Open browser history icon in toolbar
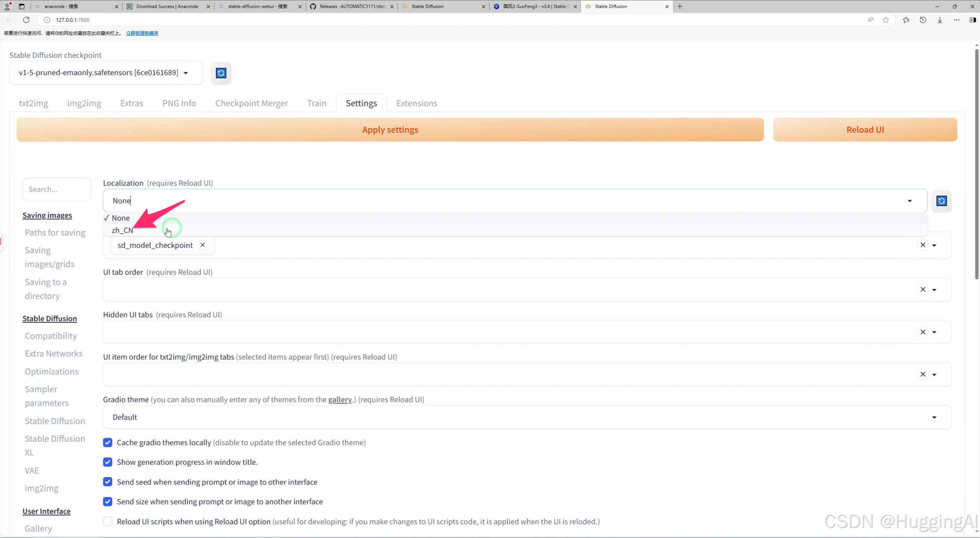This screenshot has height=538, width=980. click(923, 20)
